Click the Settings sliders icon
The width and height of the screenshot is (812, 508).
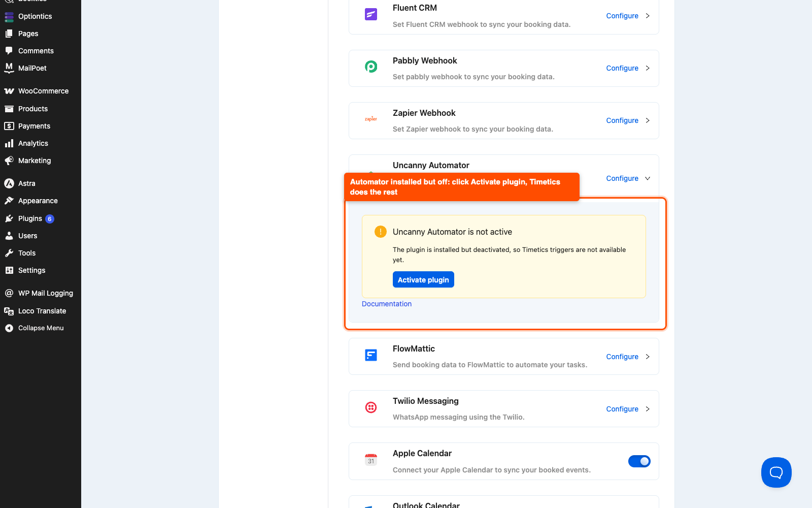click(x=9, y=270)
